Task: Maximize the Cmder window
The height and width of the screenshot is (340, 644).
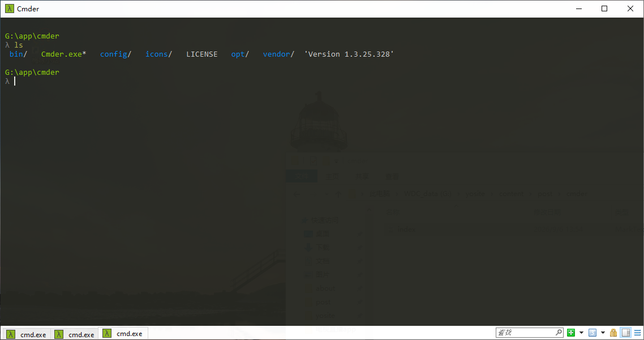Action: (604, 8)
